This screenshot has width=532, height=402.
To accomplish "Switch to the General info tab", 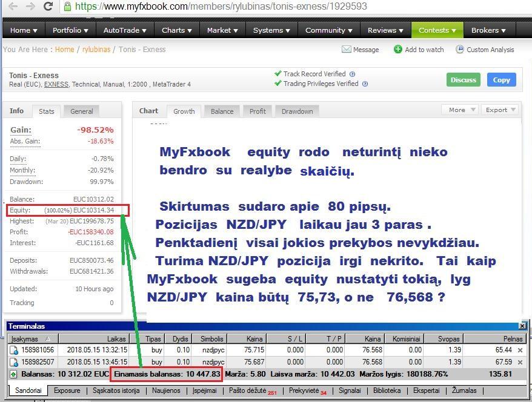I will [81, 111].
